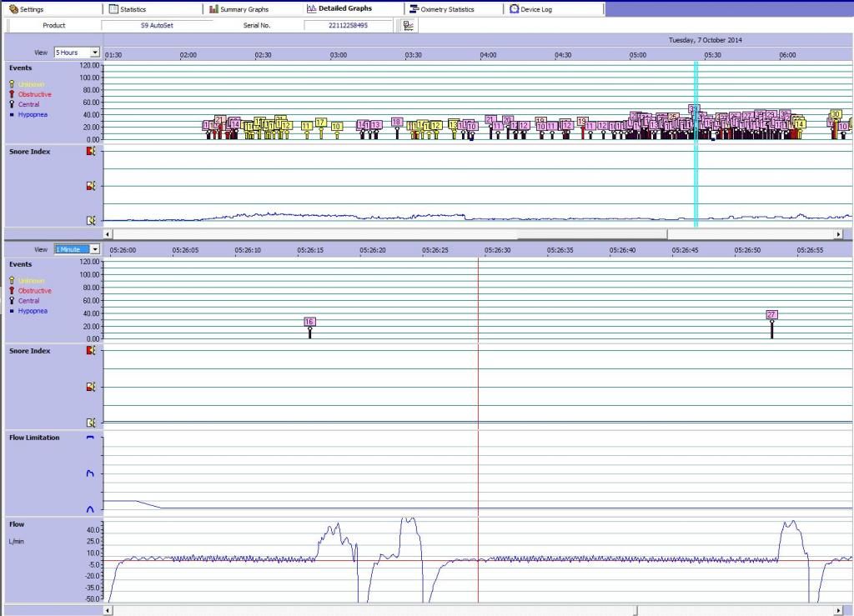854x616 pixels.
Task: Click the quiet snore icon in 5 Hours Snore Index
Action: point(91,220)
